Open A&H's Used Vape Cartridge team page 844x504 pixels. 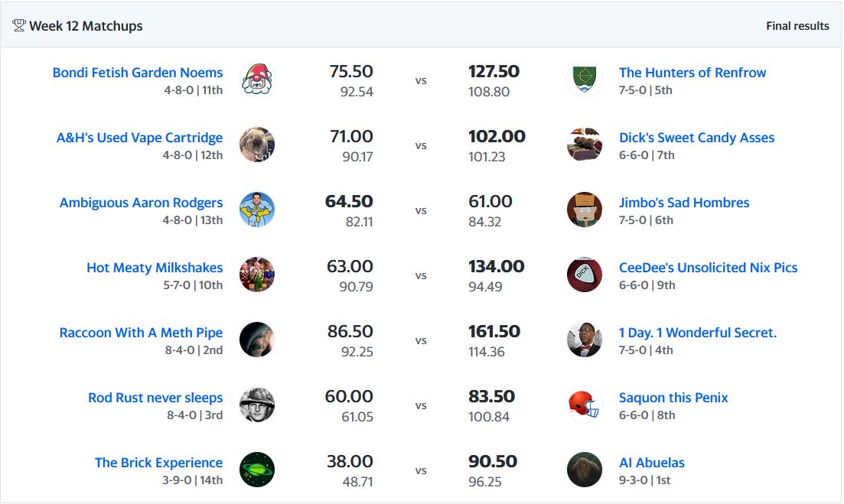point(139,138)
